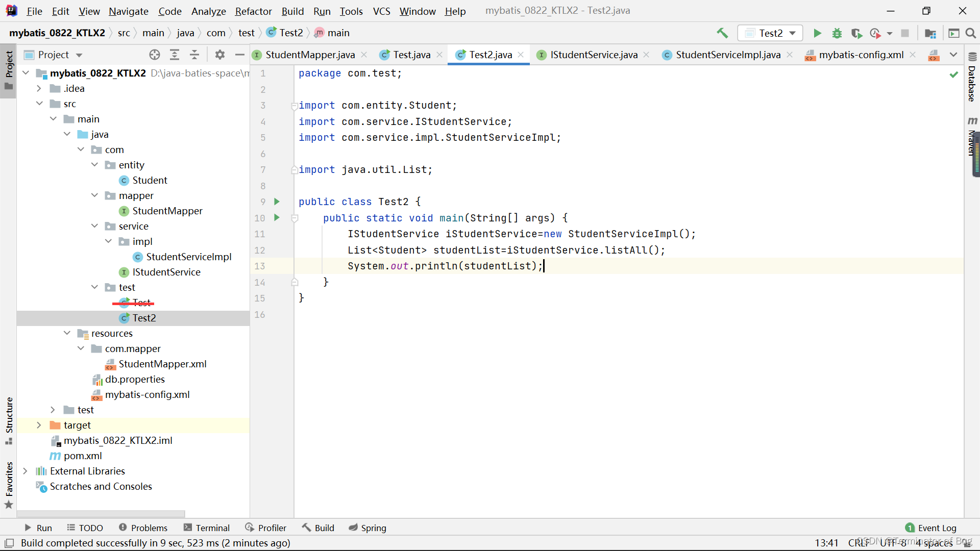Open Event Log notifications
Image resolution: width=980 pixels, height=551 pixels.
(931, 528)
